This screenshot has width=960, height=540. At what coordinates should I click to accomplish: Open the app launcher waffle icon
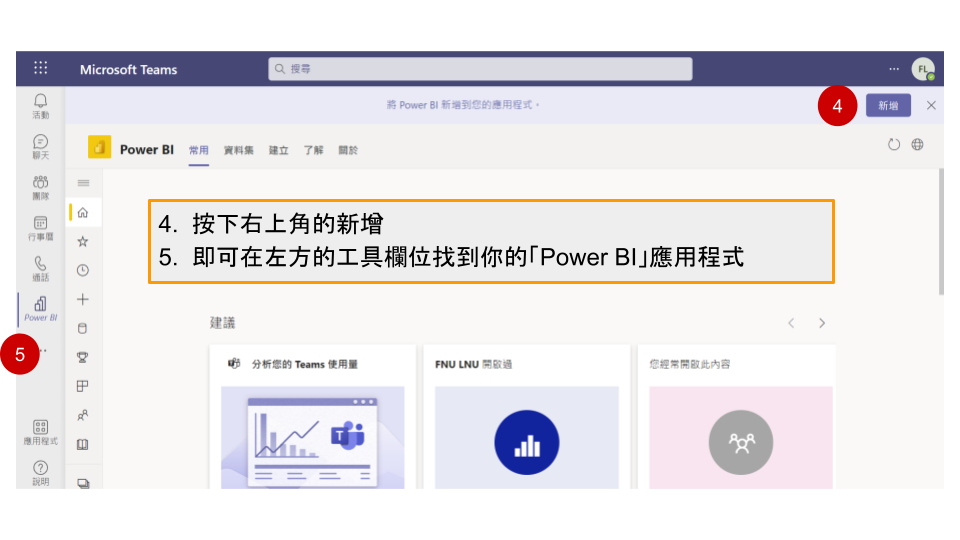[x=40, y=68]
